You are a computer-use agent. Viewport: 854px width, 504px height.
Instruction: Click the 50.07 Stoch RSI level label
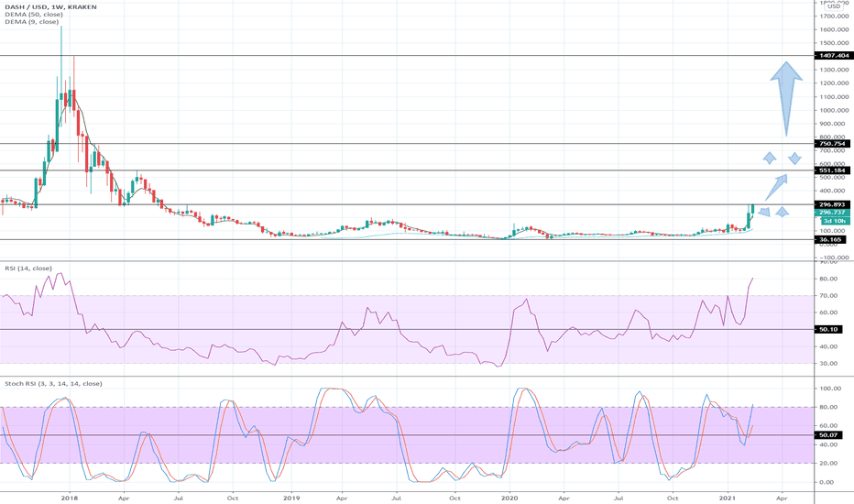point(828,435)
